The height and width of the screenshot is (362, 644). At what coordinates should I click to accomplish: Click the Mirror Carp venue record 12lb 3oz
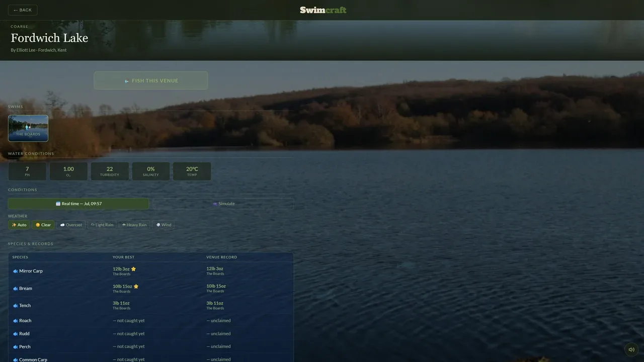[x=215, y=268]
